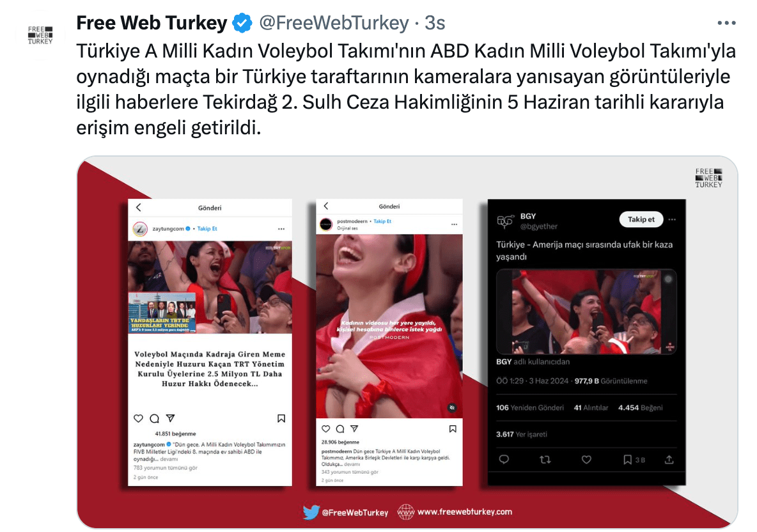Image resolution: width=757 pixels, height=532 pixels.
Task: Click the 3s tweet timestamp
Action: [x=435, y=22]
